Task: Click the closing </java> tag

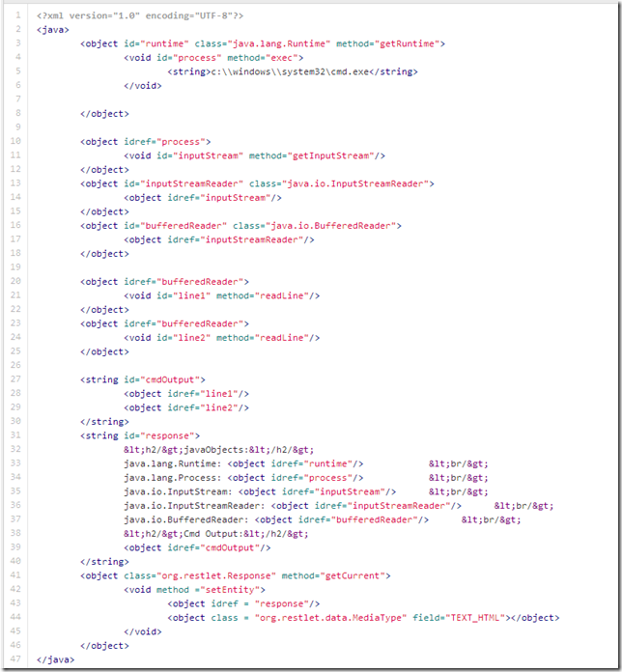Action: tap(55, 659)
